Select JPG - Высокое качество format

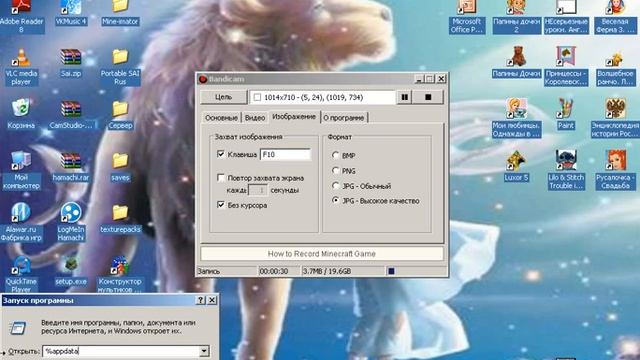pos(336,200)
